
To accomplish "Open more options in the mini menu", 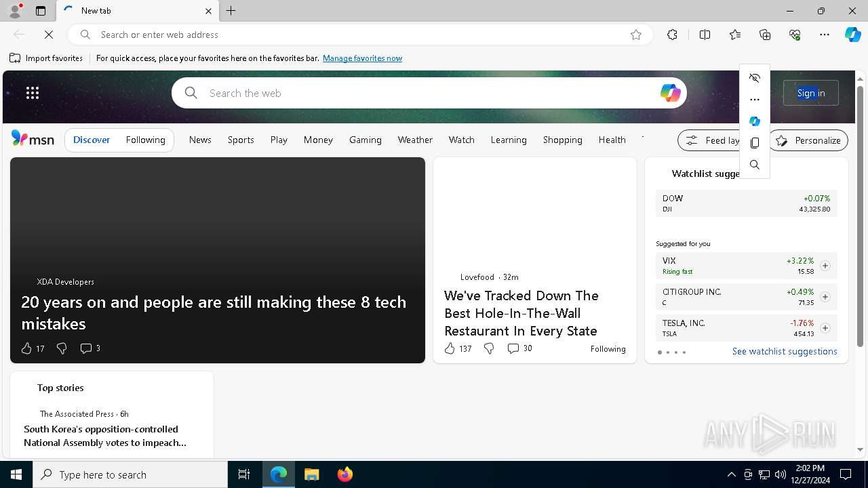I will click(x=755, y=100).
